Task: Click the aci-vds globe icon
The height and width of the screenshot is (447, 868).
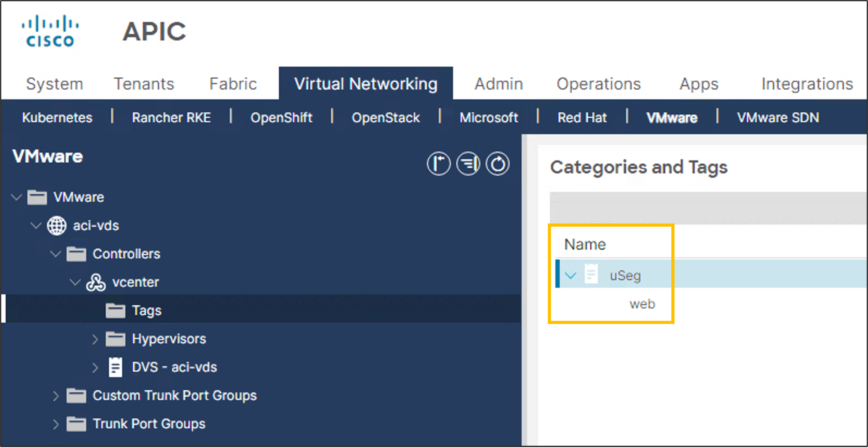Action: click(57, 225)
